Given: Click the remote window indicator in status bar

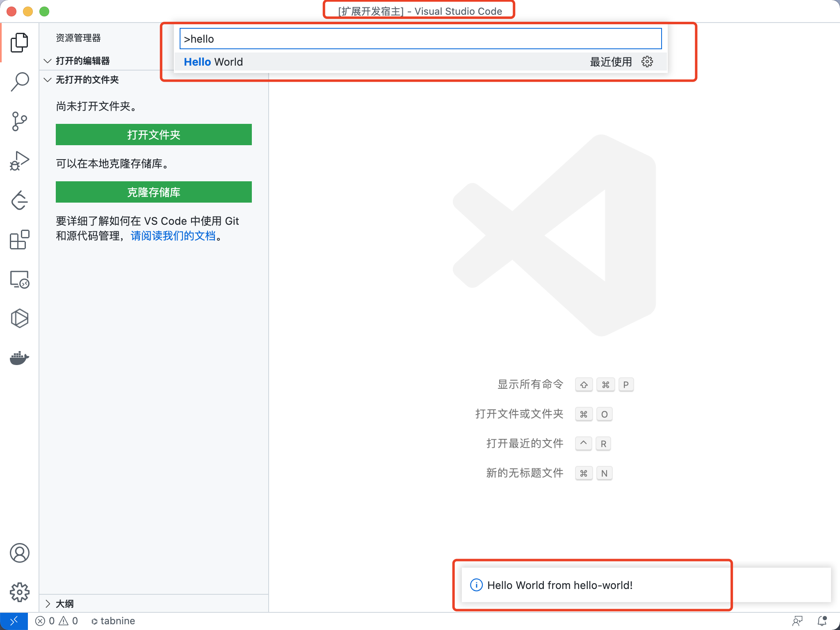Looking at the screenshot, I should (14, 621).
